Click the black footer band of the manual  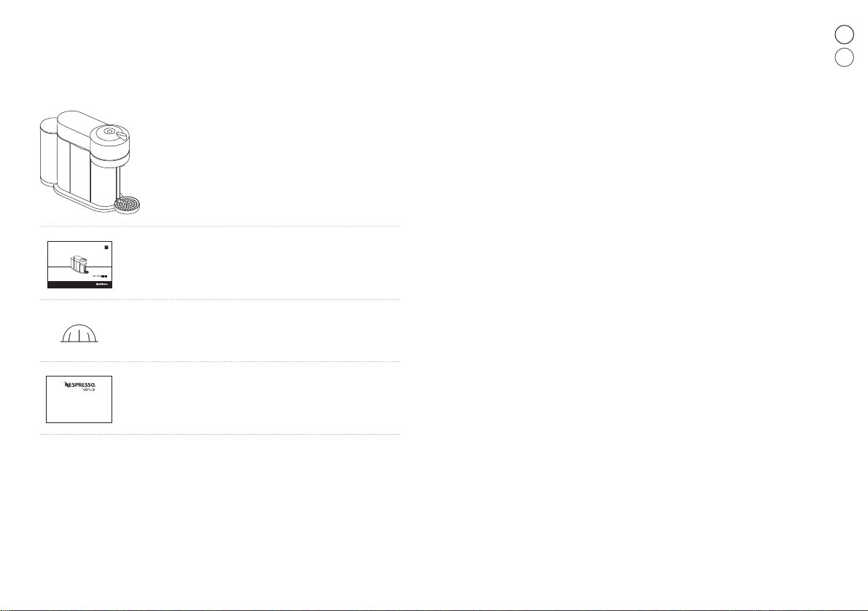tap(80, 284)
